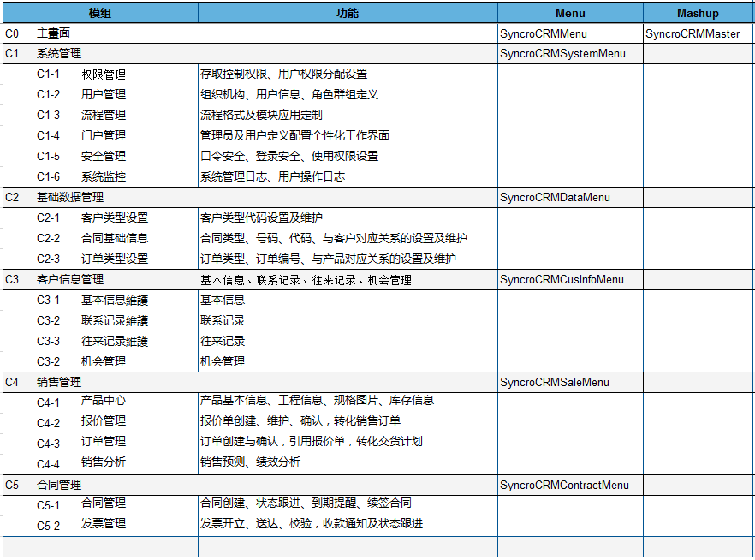Click 订单创建与确认 description cell

(348, 442)
